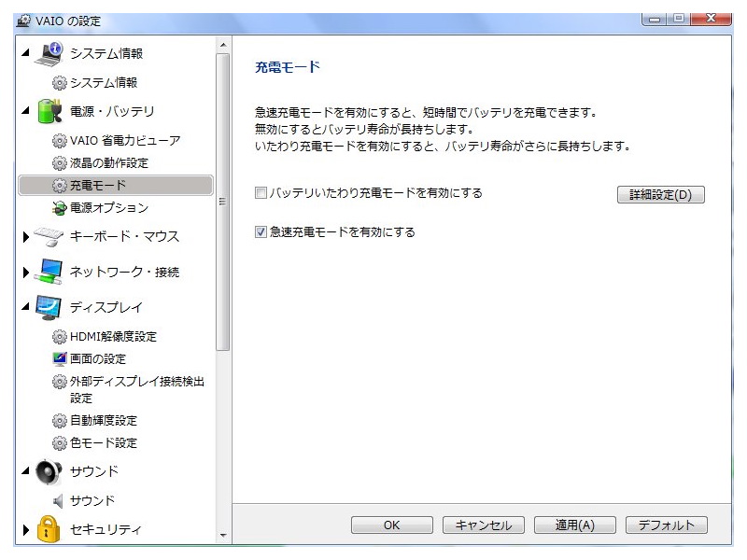
Task: Confirm with the OK button
Action: [x=392, y=525]
